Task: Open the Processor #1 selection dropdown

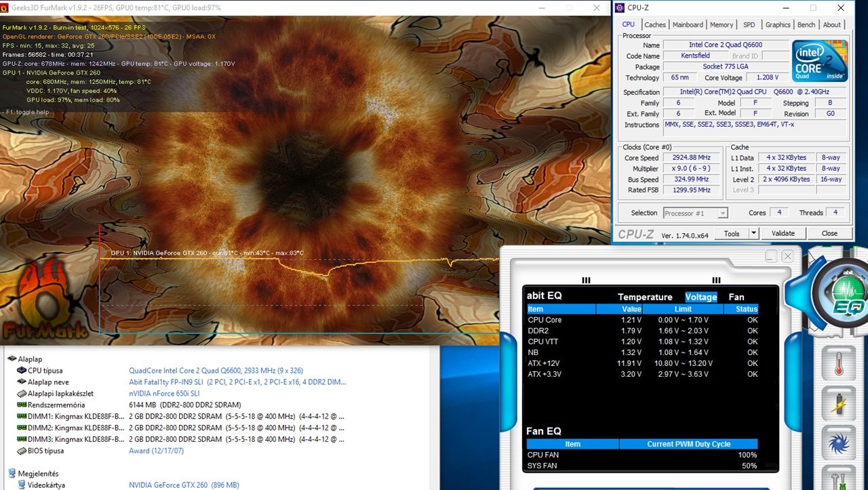Action: [696, 213]
